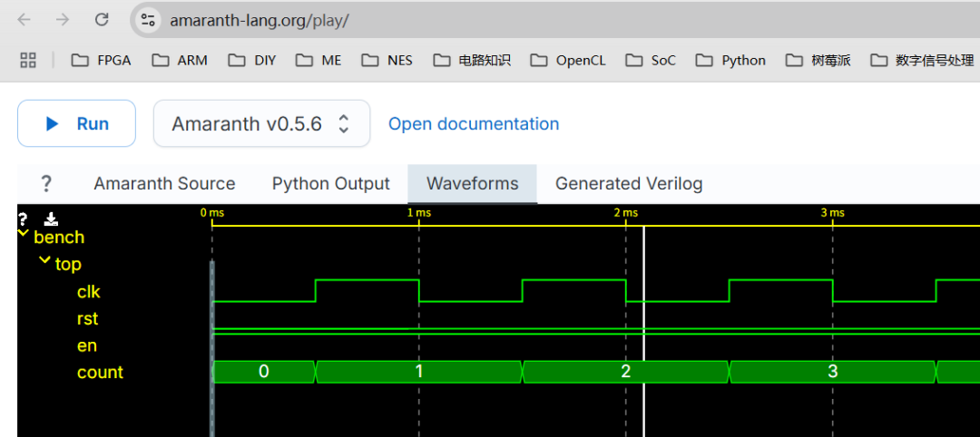Open the 树莓派 bookmark folder
The width and height of the screenshot is (980, 437).
(818, 61)
